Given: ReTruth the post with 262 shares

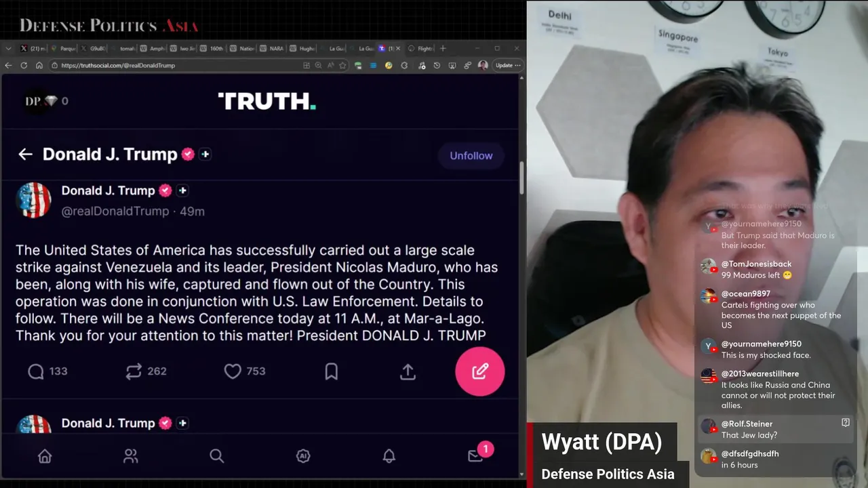Looking at the screenshot, I should tap(146, 371).
